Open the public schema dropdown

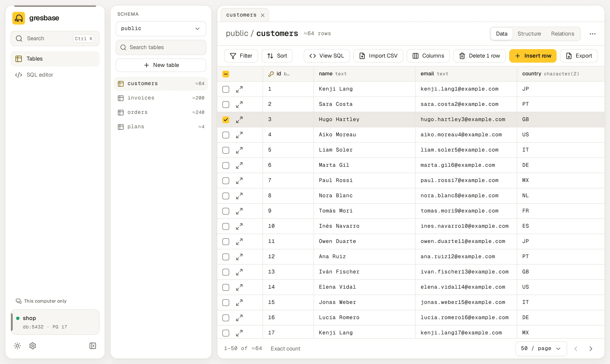pyautogui.click(x=161, y=29)
